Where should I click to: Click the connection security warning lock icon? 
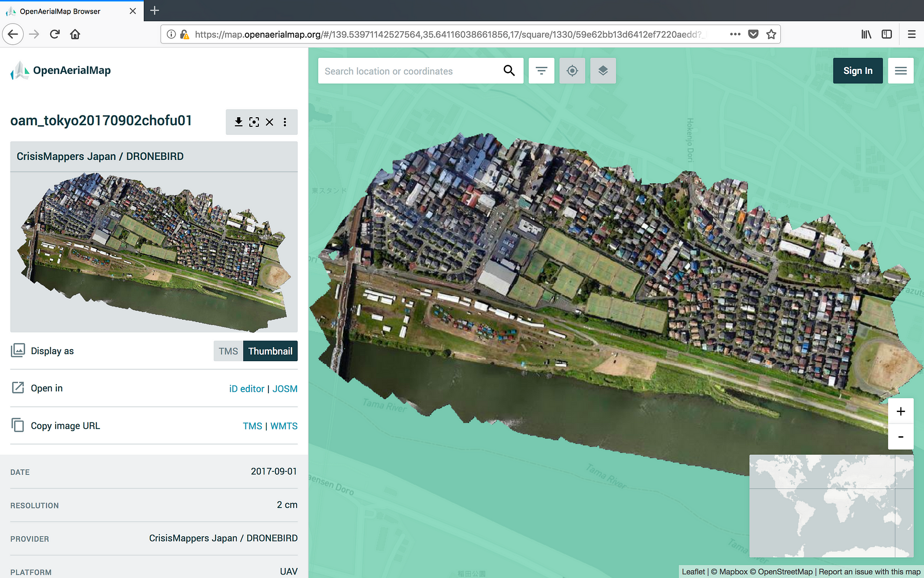[184, 34]
